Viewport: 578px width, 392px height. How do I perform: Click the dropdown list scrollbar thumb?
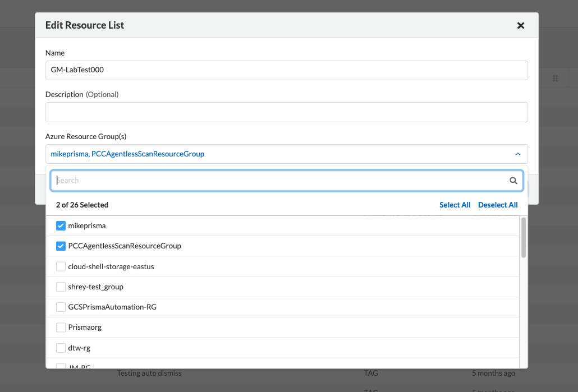(524, 238)
